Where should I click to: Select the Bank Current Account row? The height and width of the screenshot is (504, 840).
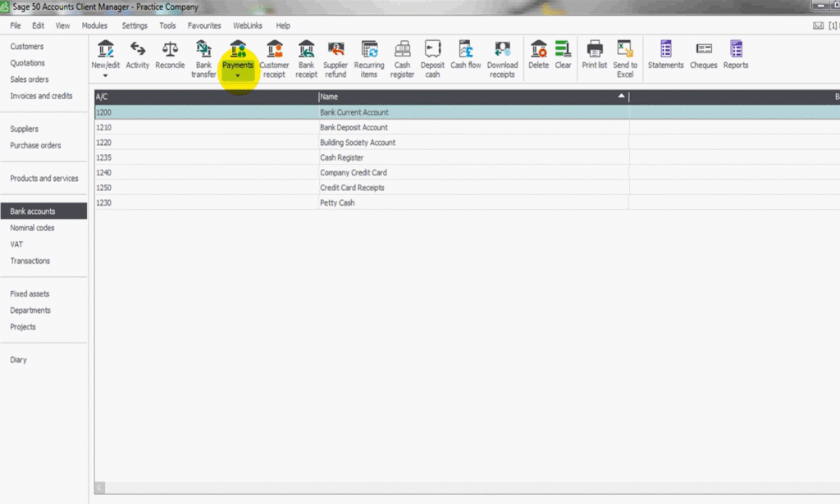[x=467, y=112]
